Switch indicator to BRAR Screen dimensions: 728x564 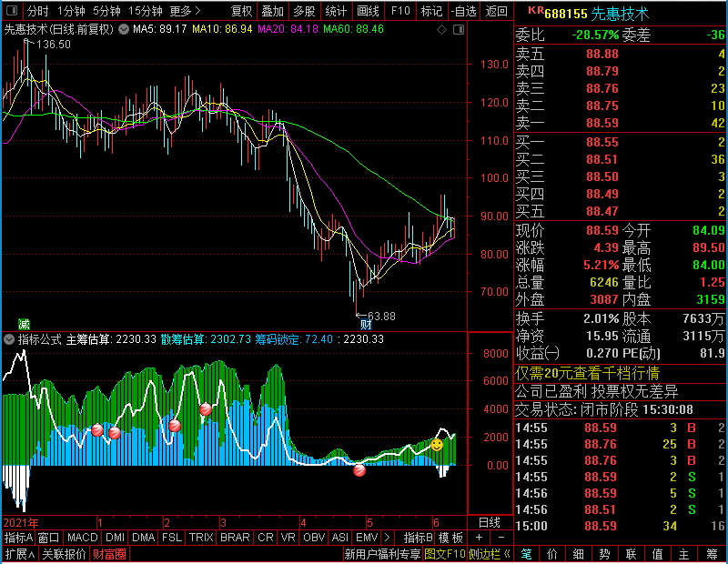[x=235, y=538]
